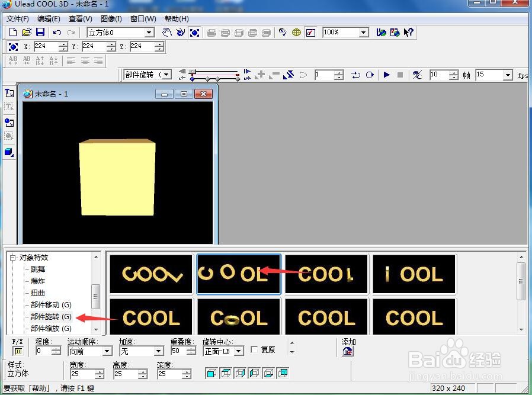Open the 运动顺序 向前 dropdown
This screenshot has height=395, width=532.
tap(107, 351)
